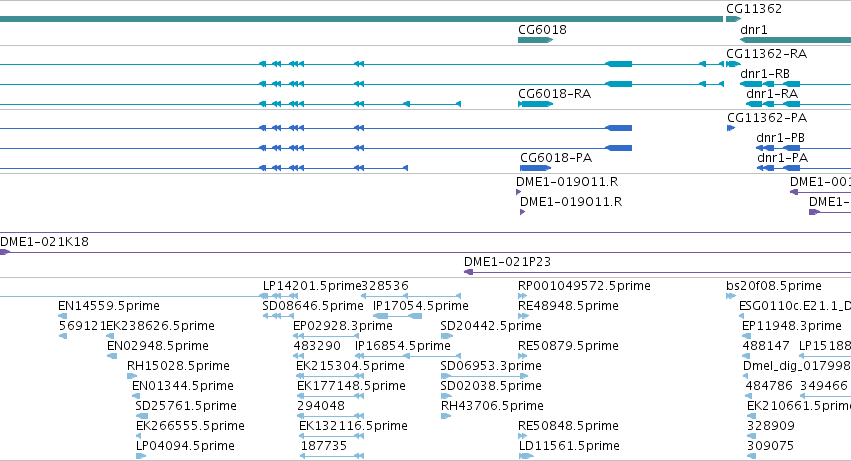Select the LP04094.5prime EST label
The height and width of the screenshot is (461, 851).
(x=185, y=447)
